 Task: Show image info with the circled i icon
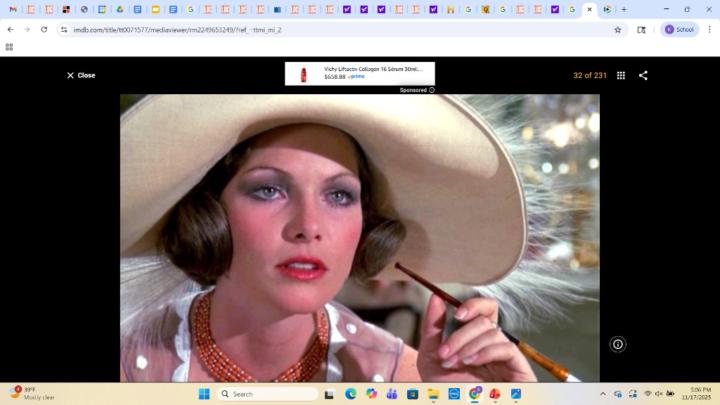point(617,344)
